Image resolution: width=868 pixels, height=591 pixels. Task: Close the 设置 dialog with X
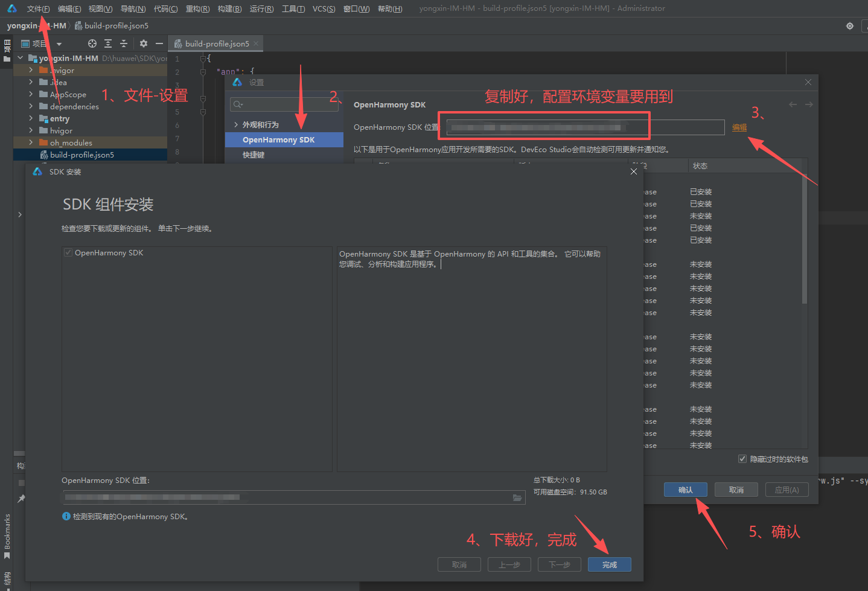(x=808, y=82)
